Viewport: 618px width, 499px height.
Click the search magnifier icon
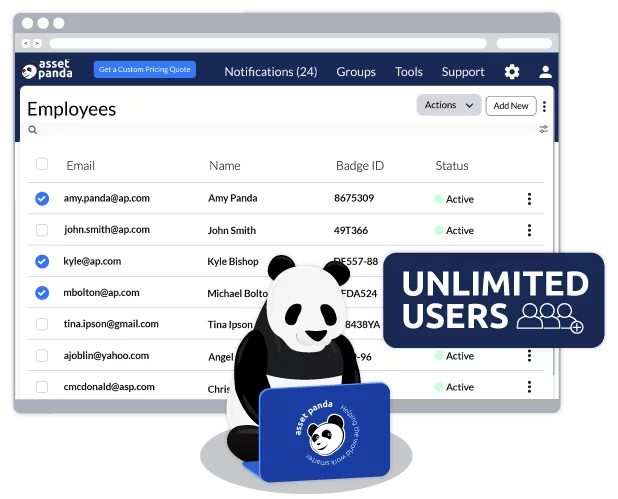(33, 130)
